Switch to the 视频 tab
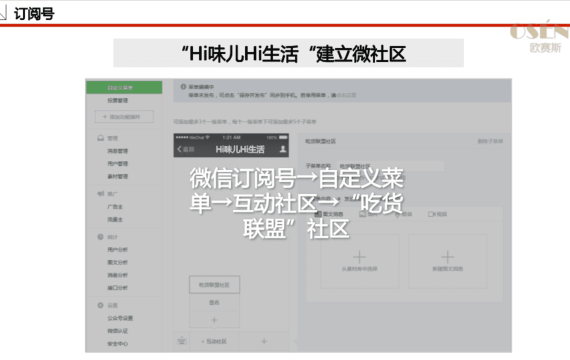Image resolution: width=570 pixels, height=360 pixels. point(438,214)
